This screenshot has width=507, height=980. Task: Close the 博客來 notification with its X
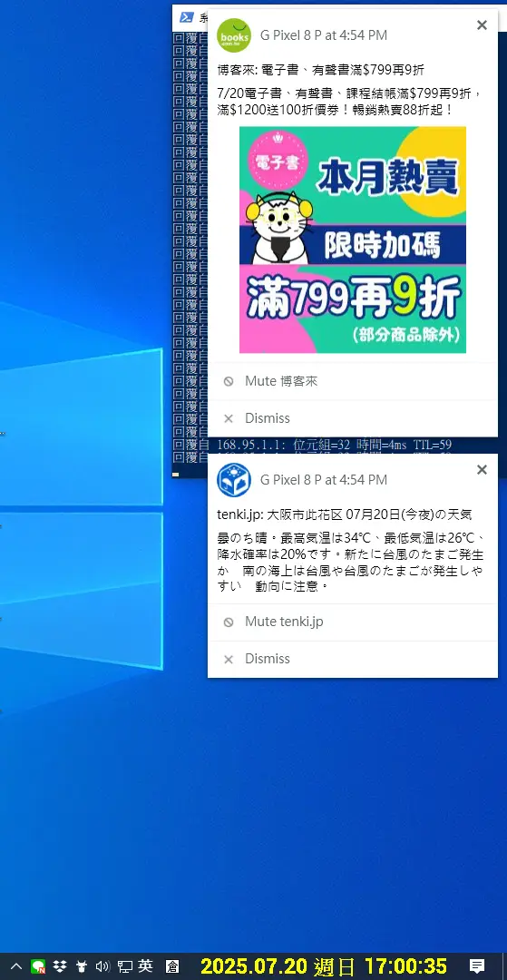click(482, 25)
